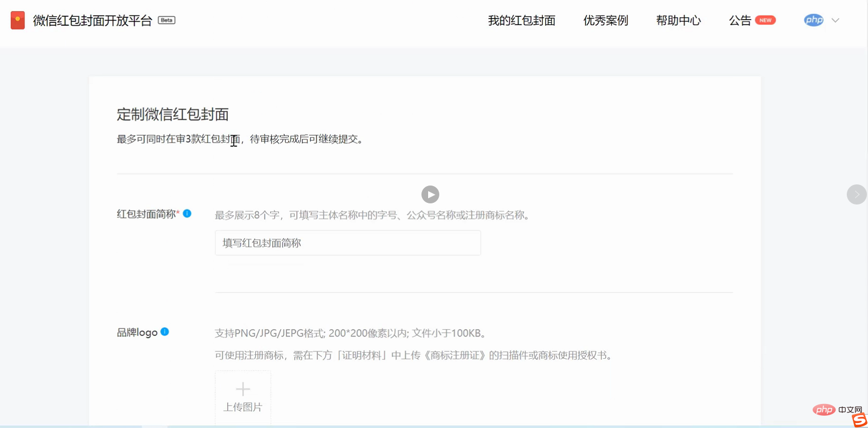Open 优秀案例 menu item
The image size is (868, 428).
click(x=606, y=21)
